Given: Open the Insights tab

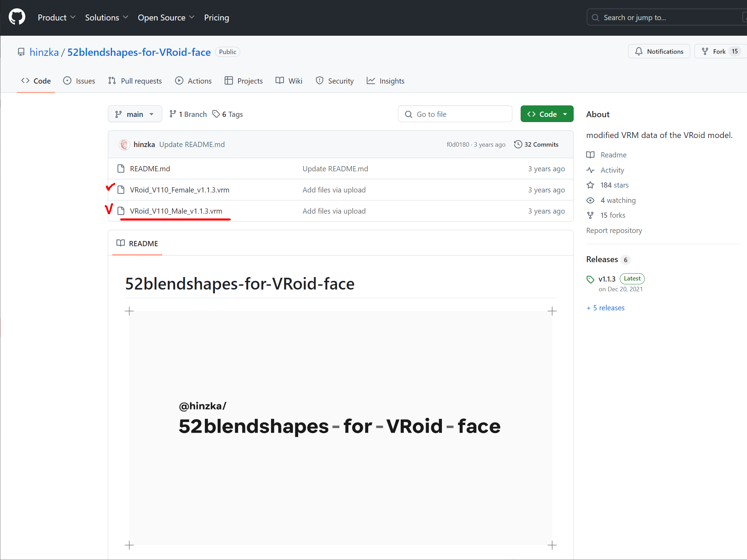Looking at the screenshot, I should tap(385, 81).
